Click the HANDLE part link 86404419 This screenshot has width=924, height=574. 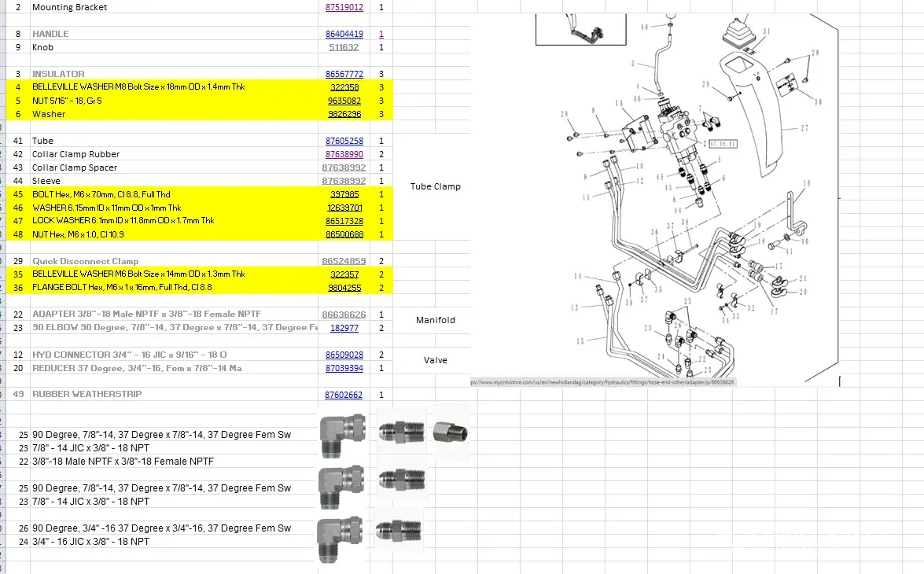click(344, 34)
